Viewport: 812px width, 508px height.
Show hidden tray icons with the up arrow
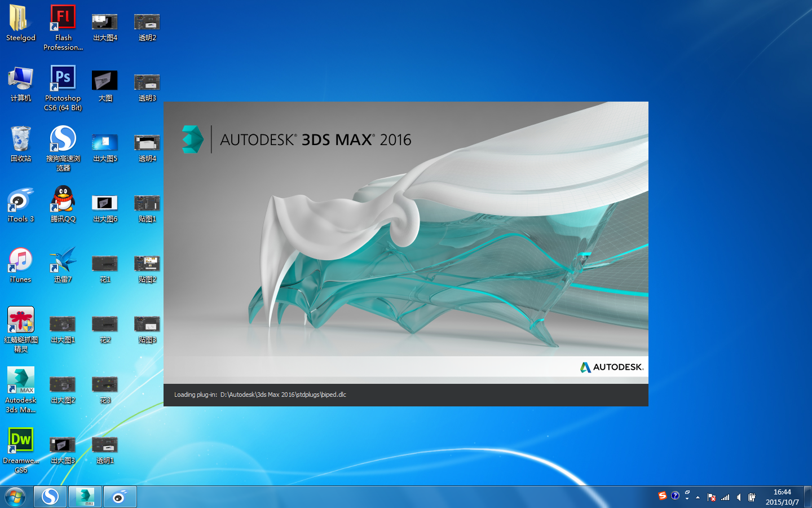[698, 497]
